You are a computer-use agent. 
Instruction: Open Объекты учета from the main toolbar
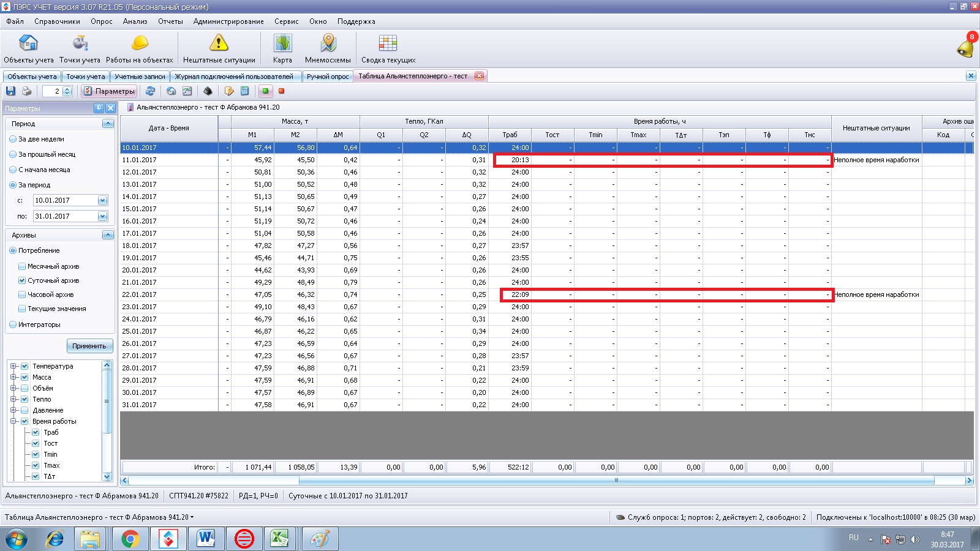[x=28, y=49]
